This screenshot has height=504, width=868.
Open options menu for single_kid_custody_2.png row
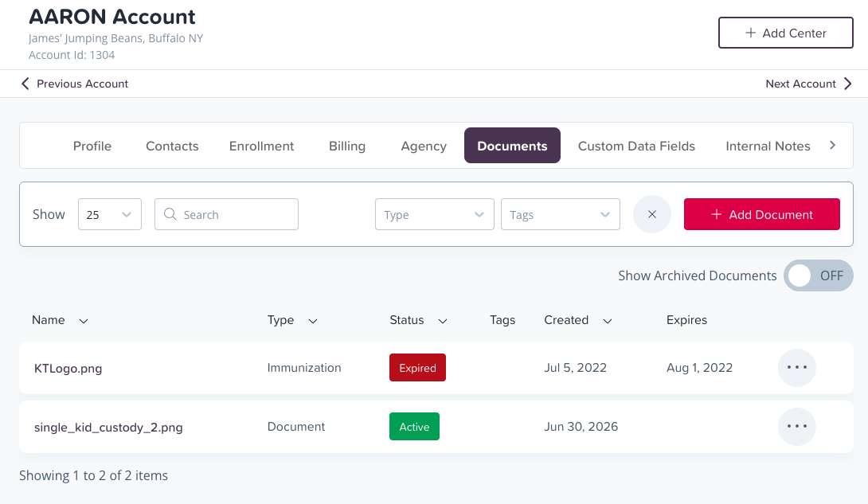click(796, 427)
